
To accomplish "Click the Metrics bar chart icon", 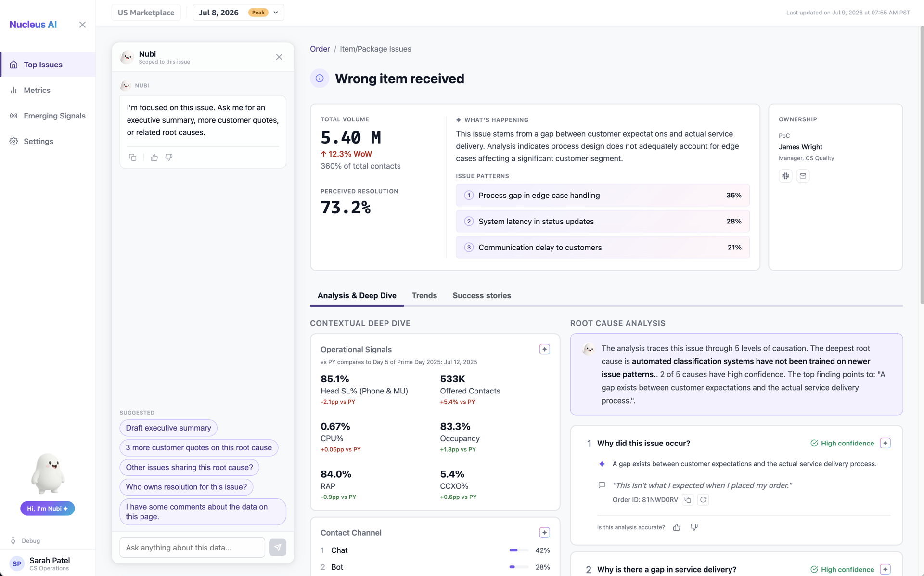I will coord(13,90).
